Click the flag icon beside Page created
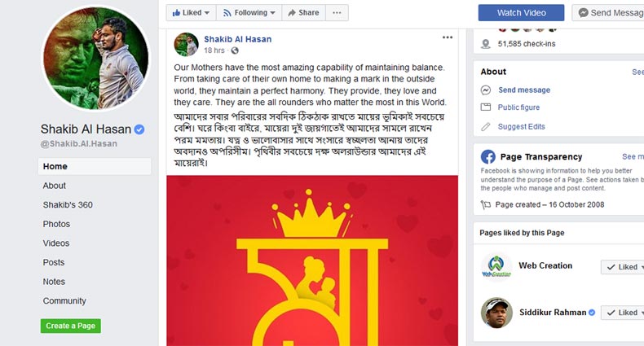Viewport: 644px width, 346px height. point(486,204)
